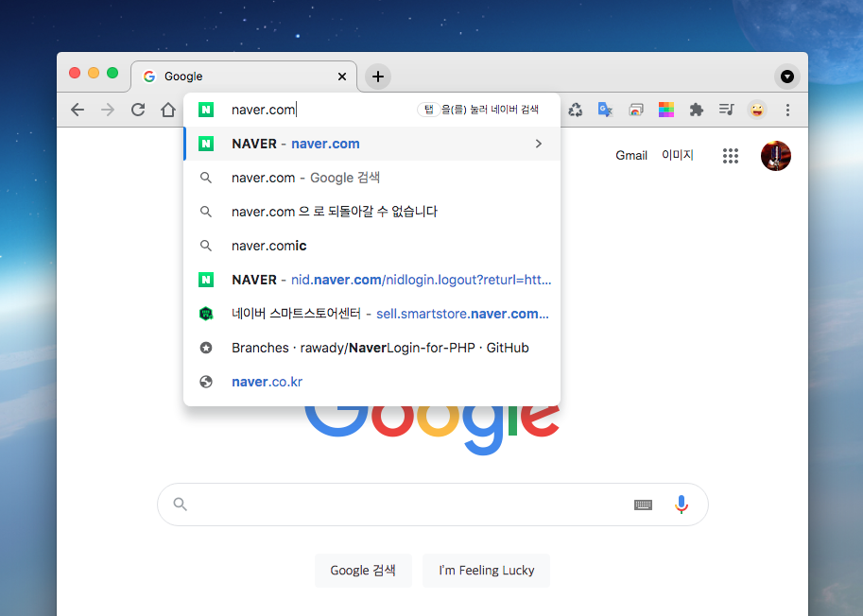Select the naver.comic search suggestion
The width and height of the screenshot is (863, 616).
(x=372, y=246)
